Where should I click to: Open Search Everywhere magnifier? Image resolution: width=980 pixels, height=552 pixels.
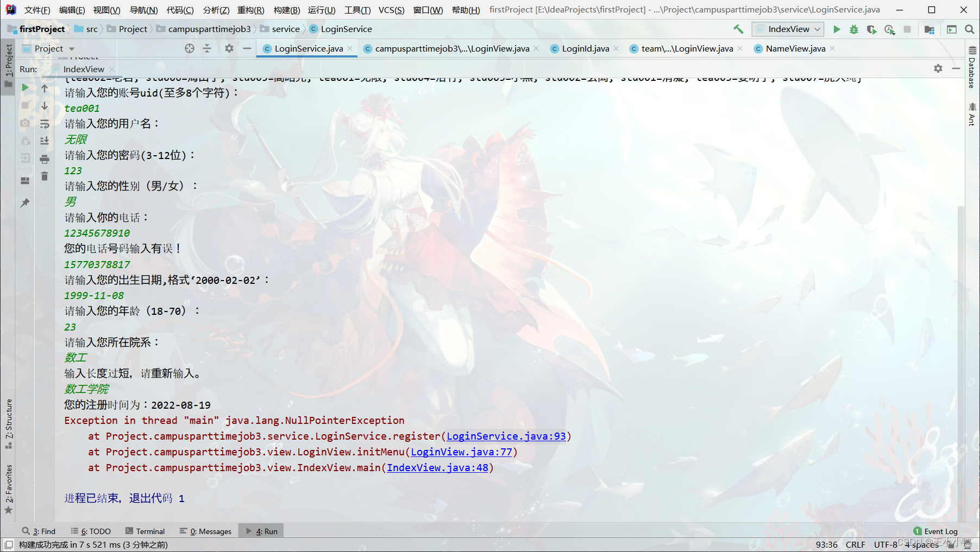click(970, 29)
